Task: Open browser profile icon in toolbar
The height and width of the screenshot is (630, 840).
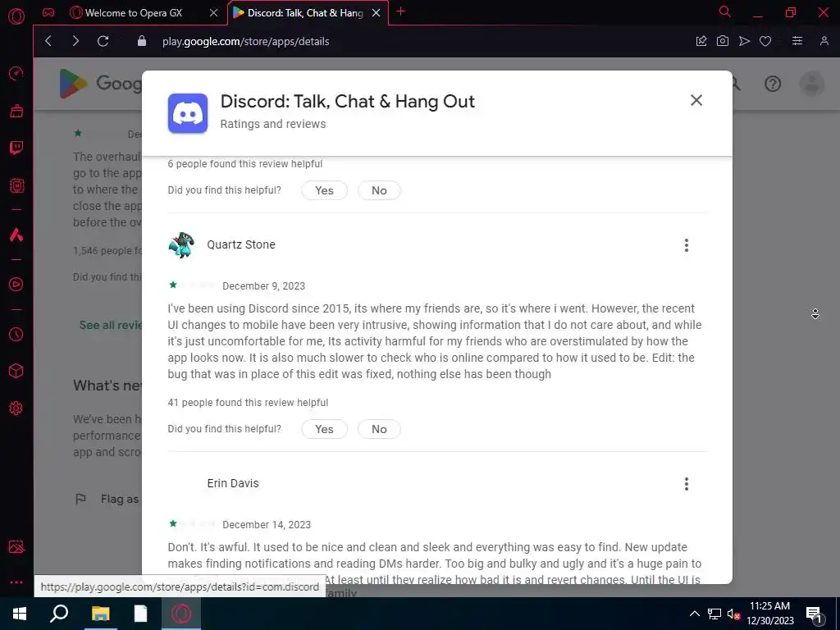Action: coord(824,41)
